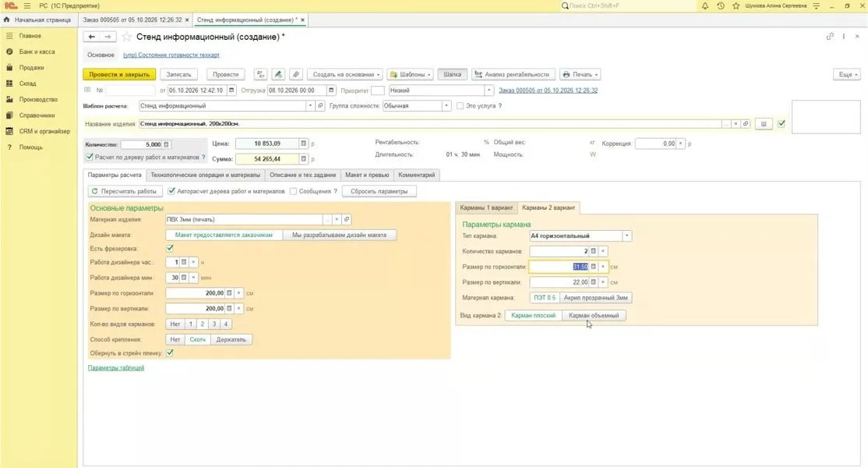The image size is (868, 468).
Task: Open the three-dot form menu
Action: pos(844,37)
